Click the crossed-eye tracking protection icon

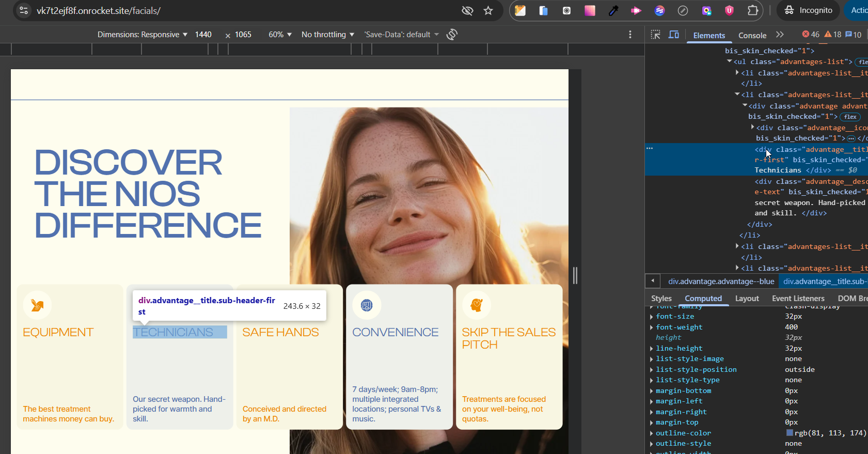pyautogui.click(x=467, y=10)
